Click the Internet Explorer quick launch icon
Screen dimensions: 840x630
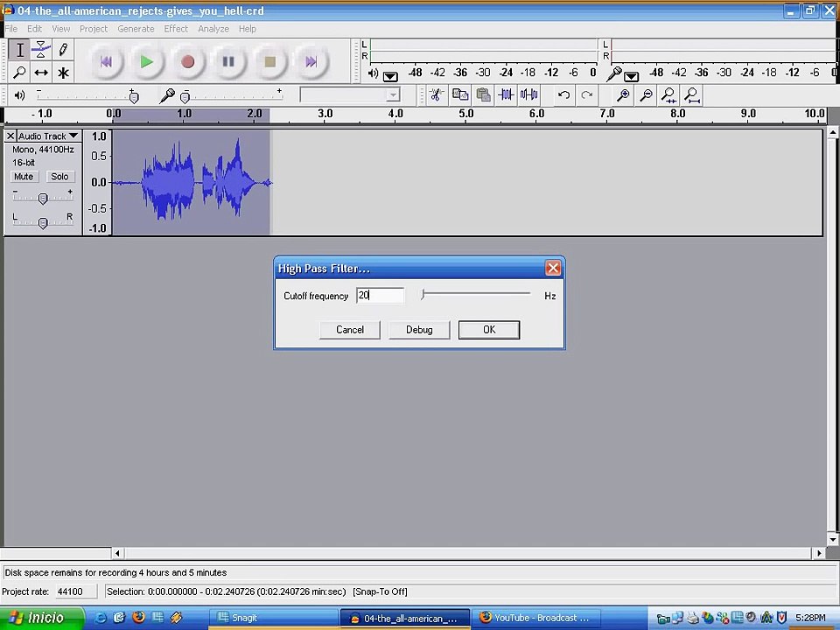100,617
